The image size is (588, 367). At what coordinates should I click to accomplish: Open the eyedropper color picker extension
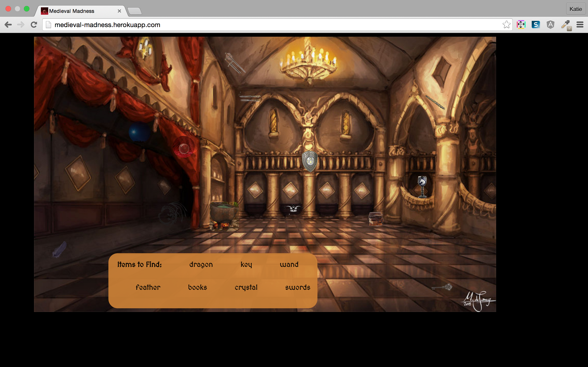566,25
